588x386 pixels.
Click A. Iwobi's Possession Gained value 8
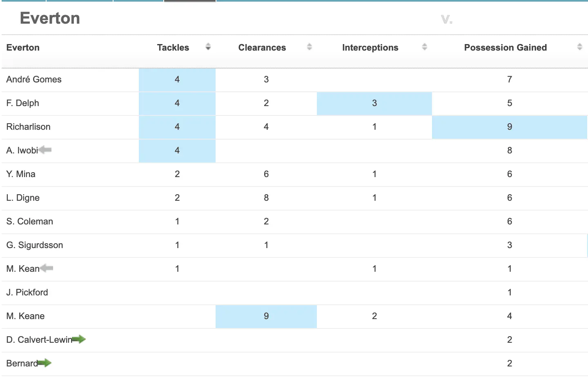tap(510, 151)
